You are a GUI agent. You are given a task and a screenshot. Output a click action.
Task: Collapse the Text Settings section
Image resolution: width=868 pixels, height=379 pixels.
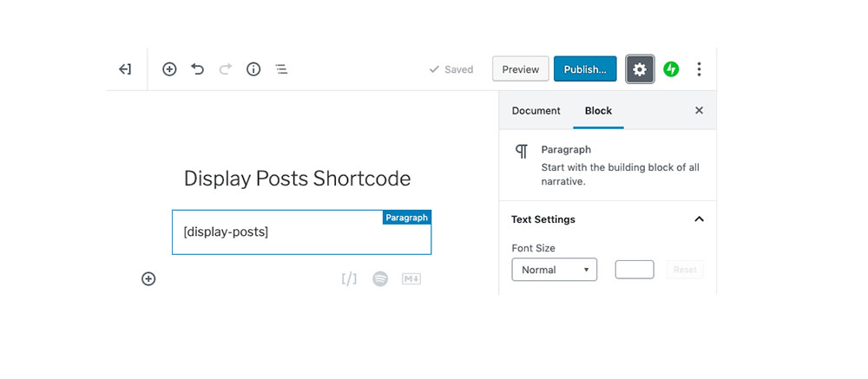click(699, 219)
